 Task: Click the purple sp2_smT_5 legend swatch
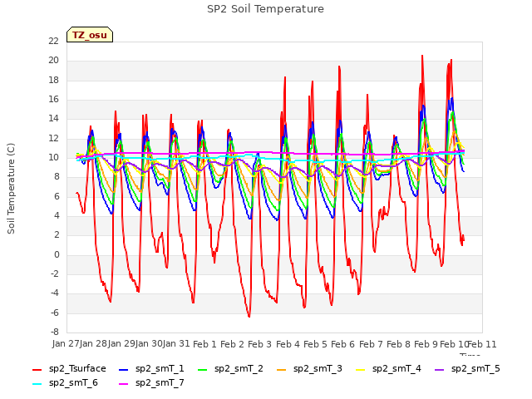tap(440, 369)
